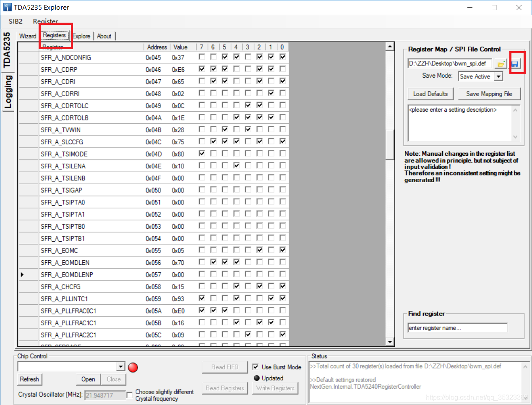
Task: Click the register list scrollbar thumb
Action: pyautogui.click(x=390, y=144)
